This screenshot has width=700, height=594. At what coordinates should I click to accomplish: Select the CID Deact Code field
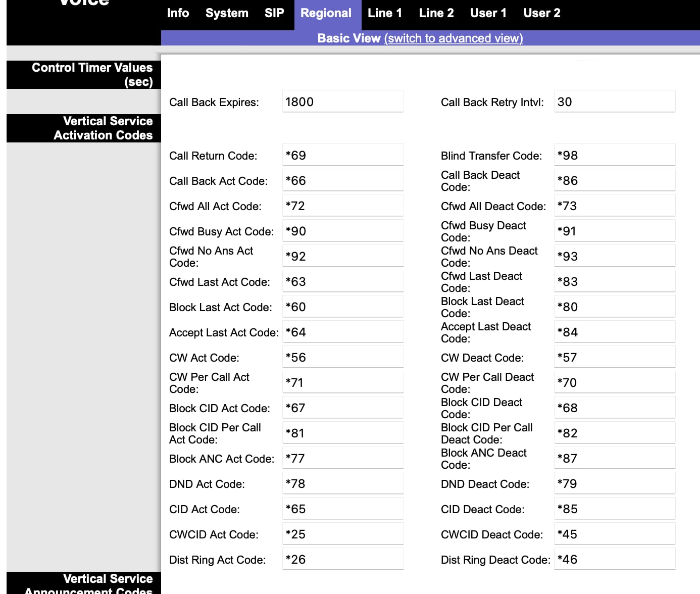coord(615,509)
